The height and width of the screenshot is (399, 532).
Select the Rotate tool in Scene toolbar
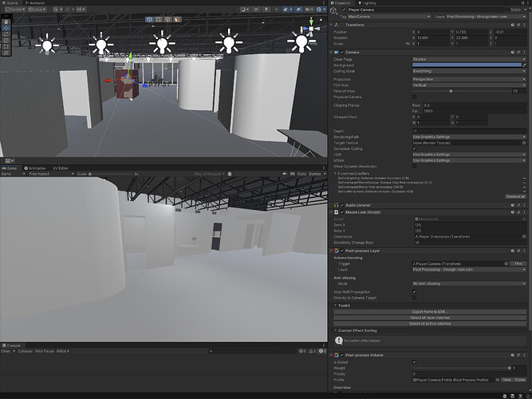point(6,34)
